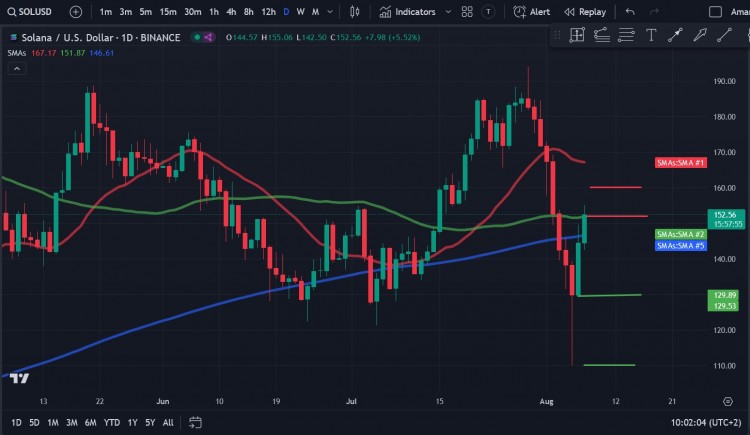Click the circled T icon in the toolbar
Image resolution: width=750 pixels, height=435 pixels.
pyautogui.click(x=488, y=11)
